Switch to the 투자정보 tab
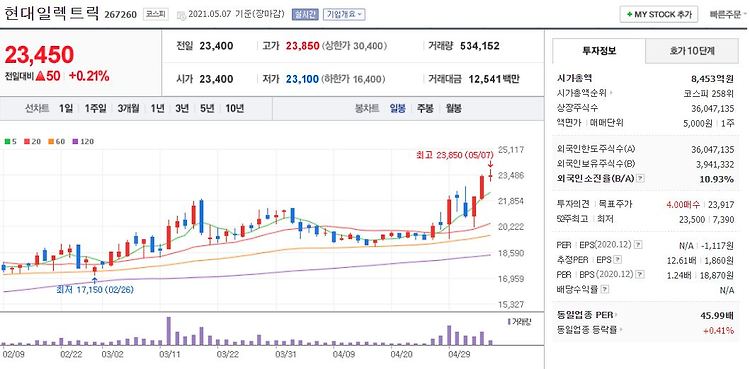This screenshot has width=750, height=369. pyautogui.click(x=599, y=51)
